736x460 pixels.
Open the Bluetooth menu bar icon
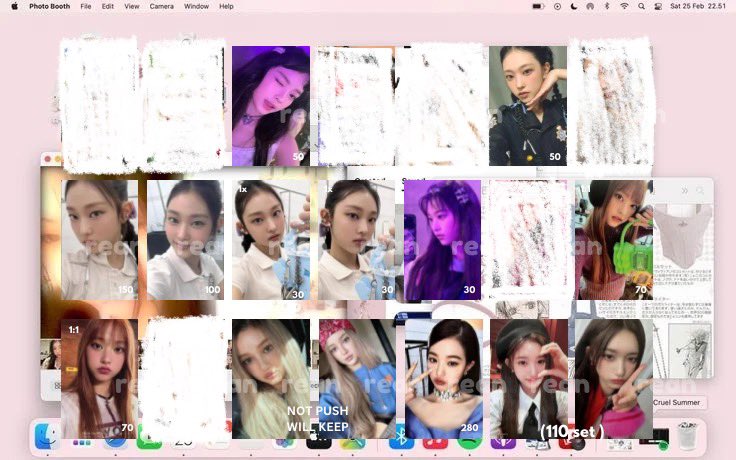click(606, 6)
